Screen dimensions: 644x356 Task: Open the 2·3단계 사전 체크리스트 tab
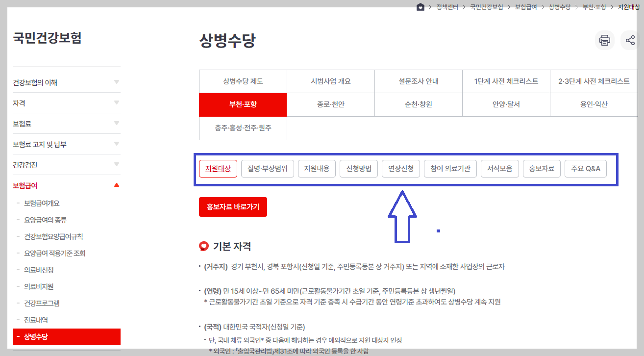(594, 81)
